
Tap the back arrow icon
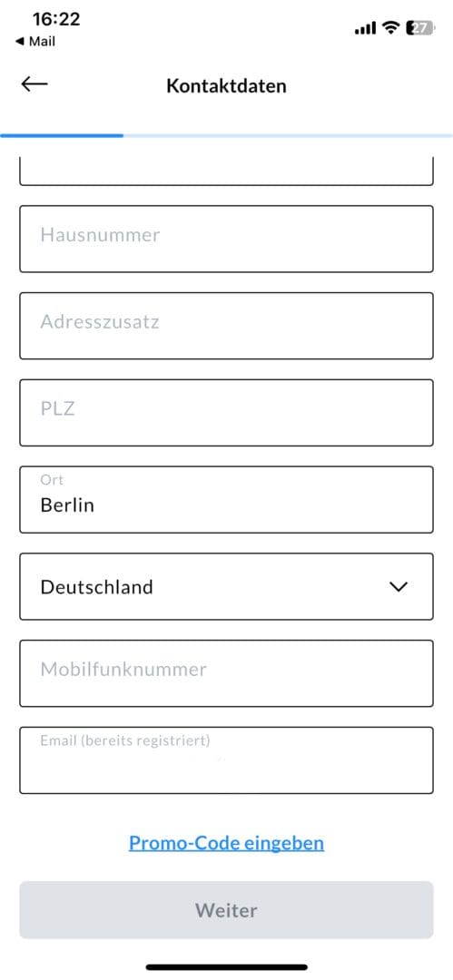coord(34,84)
